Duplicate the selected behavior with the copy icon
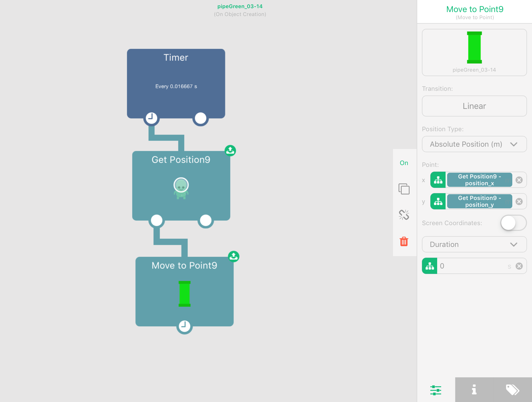Image resolution: width=532 pixels, height=402 pixels. click(404, 189)
